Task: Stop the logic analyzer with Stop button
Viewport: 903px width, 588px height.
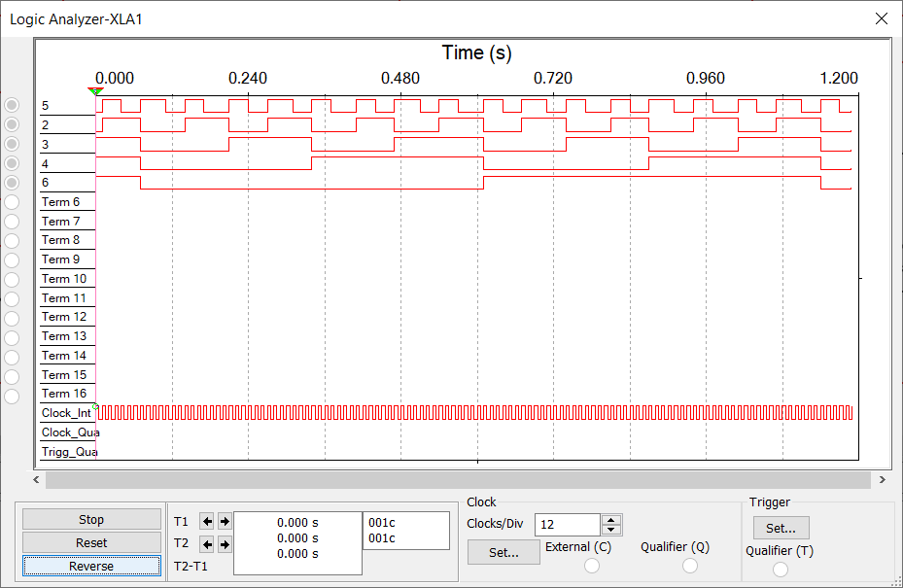Action: coord(91,519)
